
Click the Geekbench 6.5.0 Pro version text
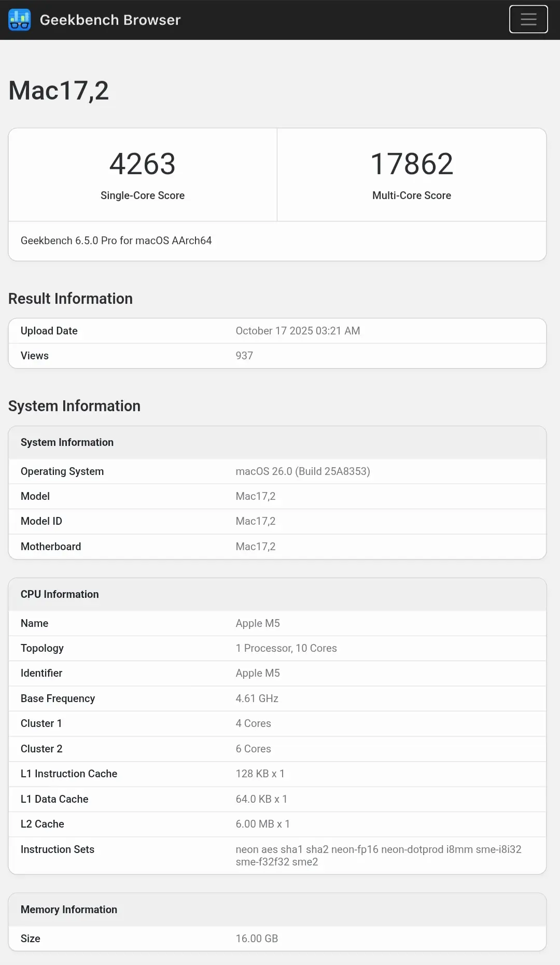(116, 241)
